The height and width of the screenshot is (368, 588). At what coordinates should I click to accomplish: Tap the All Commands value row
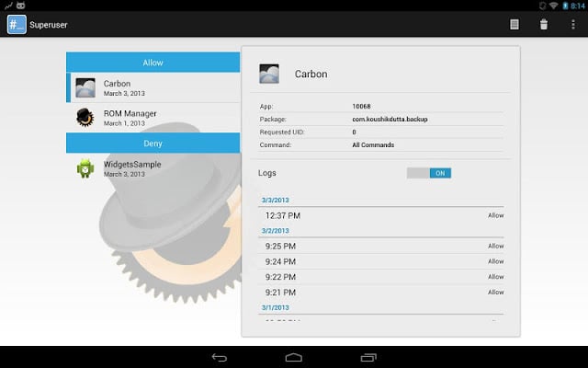pyautogui.click(x=373, y=144)
